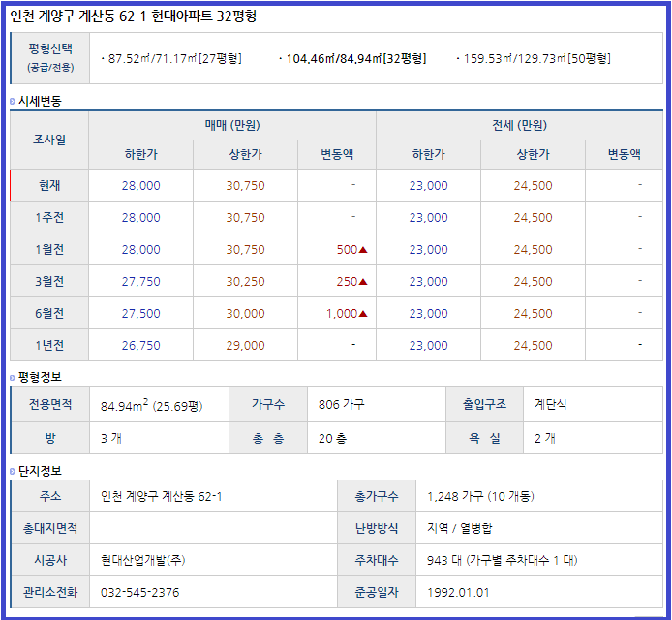Click the 3월전 row label
The width and height of the screenshot is (672, 620).
pyautogui.click(x=49, y=282)
